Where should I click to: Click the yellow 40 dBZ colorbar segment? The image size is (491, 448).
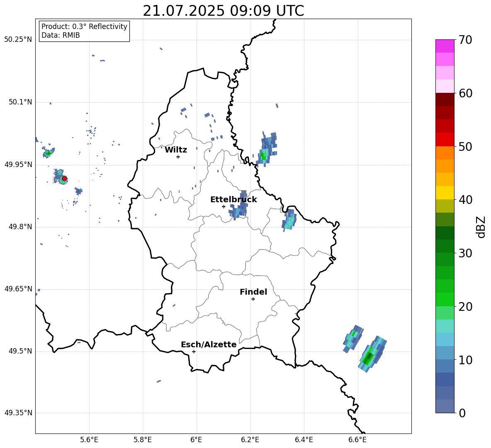coord(445,193)
